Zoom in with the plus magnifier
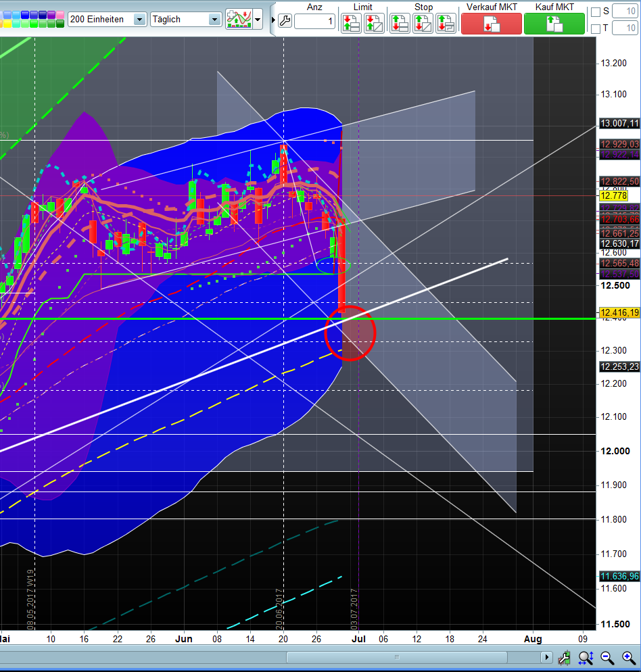The image size is (641, 672). [x=630, y=657]
